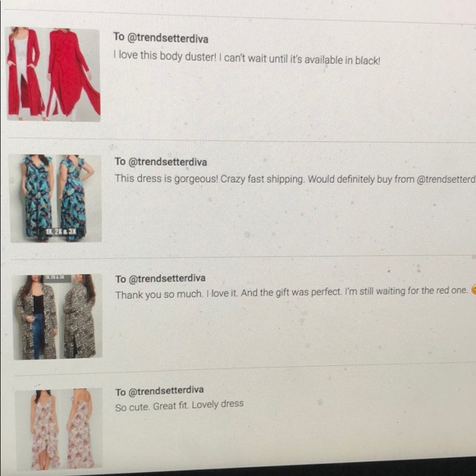The image size is (476, 476).
Task: Open the back view of the red duster photo
Action: tap(74, 75)
